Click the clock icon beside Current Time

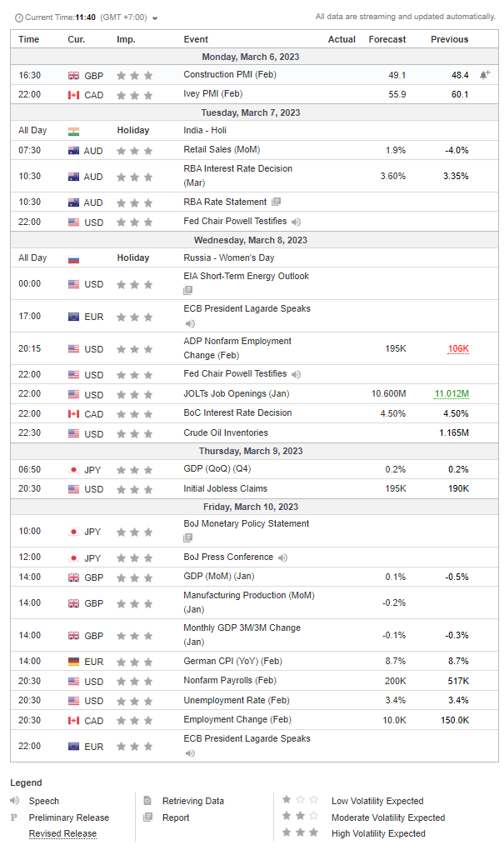pyautogui.click(x=19, y=18)
